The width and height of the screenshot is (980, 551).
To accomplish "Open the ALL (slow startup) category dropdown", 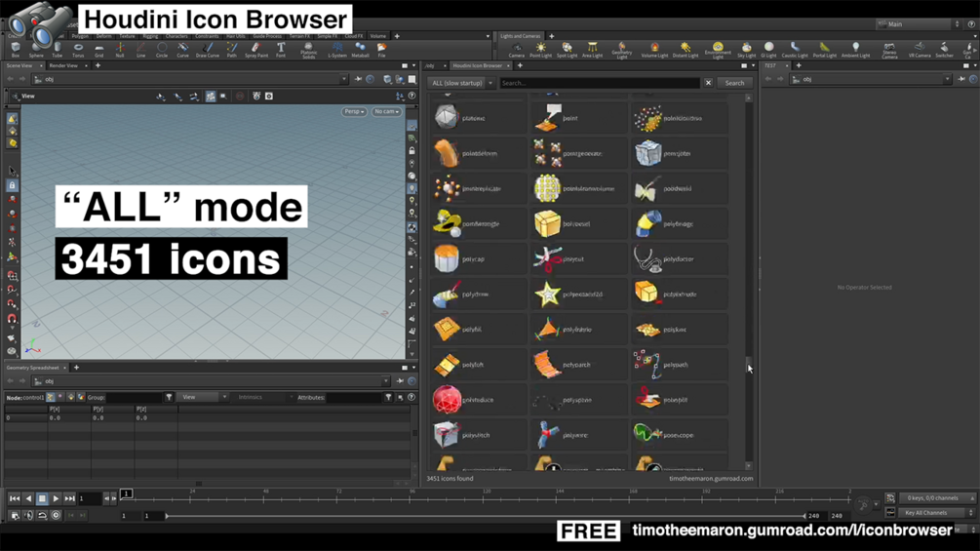I will click(x=462, y=83).
